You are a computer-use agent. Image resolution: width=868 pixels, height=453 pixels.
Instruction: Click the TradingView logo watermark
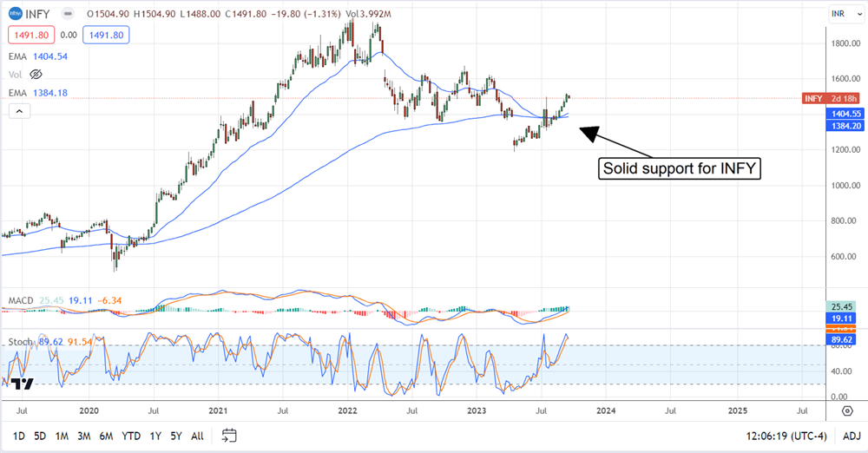[23, 384]
